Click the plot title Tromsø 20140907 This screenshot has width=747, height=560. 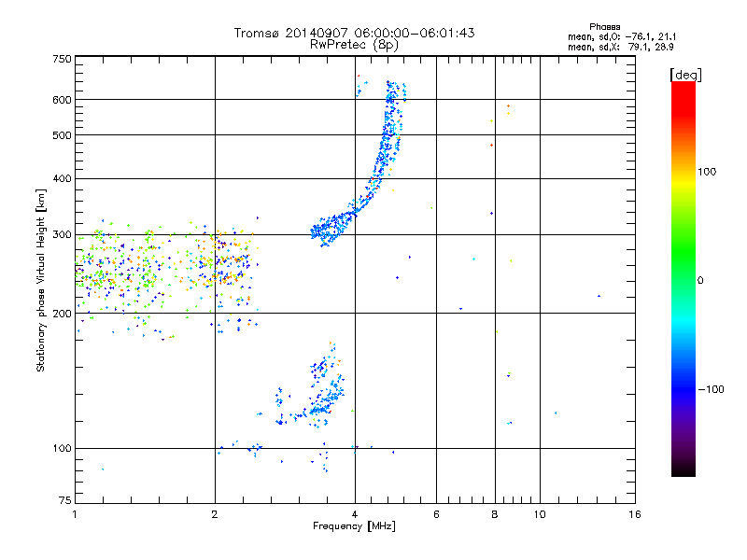coord(354,33)
